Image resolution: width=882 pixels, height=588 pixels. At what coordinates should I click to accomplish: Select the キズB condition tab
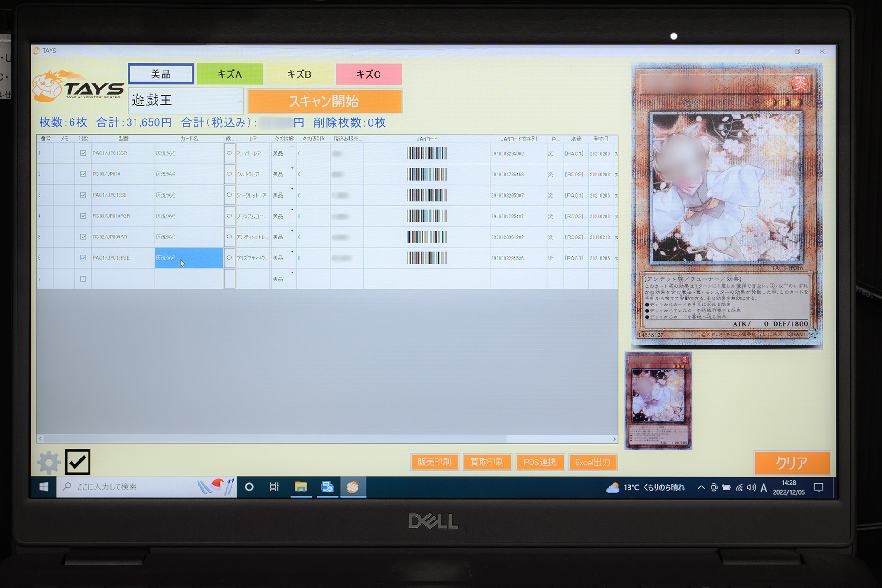coord(300,74)
